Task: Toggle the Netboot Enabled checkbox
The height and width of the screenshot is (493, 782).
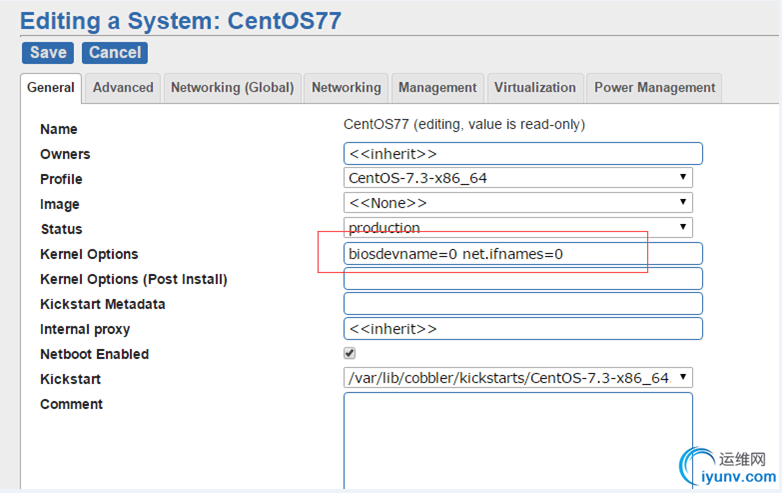Action: point(350,353)
